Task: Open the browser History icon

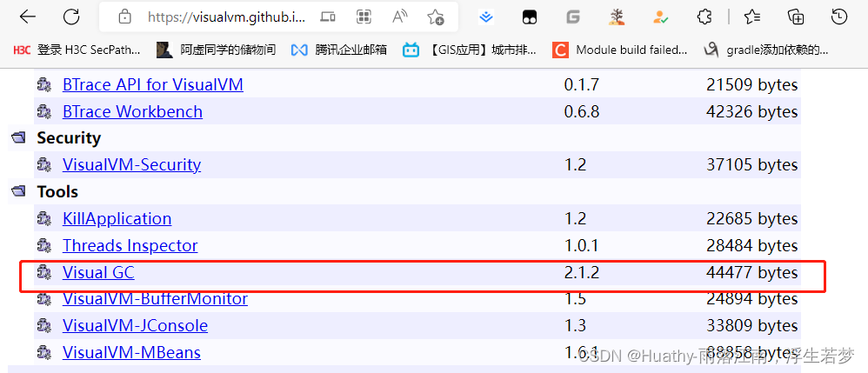Action: pyautogui.click(x=839, y=17)
